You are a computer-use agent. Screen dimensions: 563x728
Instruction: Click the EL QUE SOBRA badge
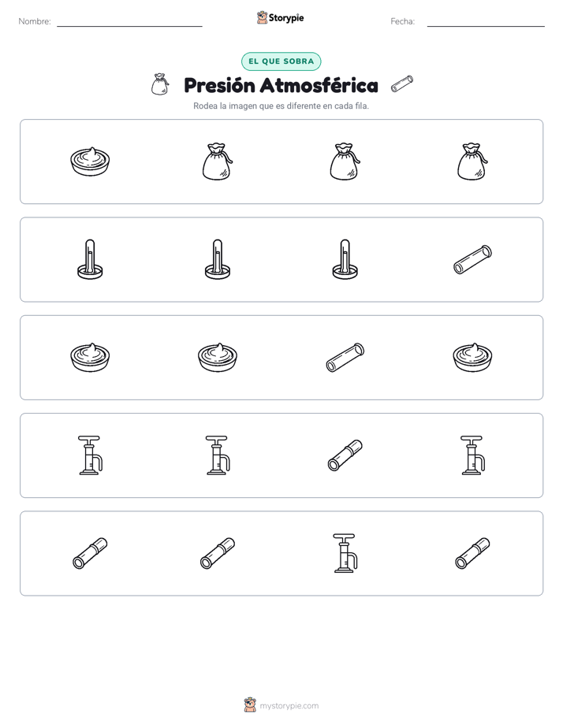[281, 61]
